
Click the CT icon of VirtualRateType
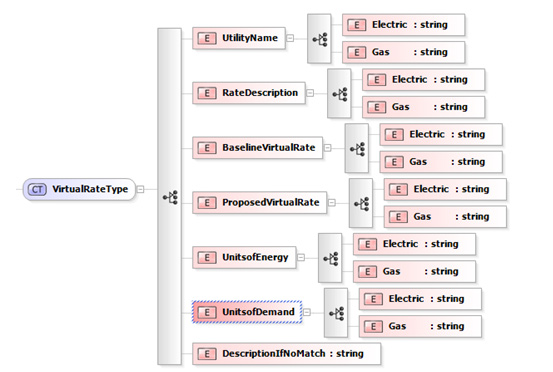pyautogui.click(x=37, y=189)
